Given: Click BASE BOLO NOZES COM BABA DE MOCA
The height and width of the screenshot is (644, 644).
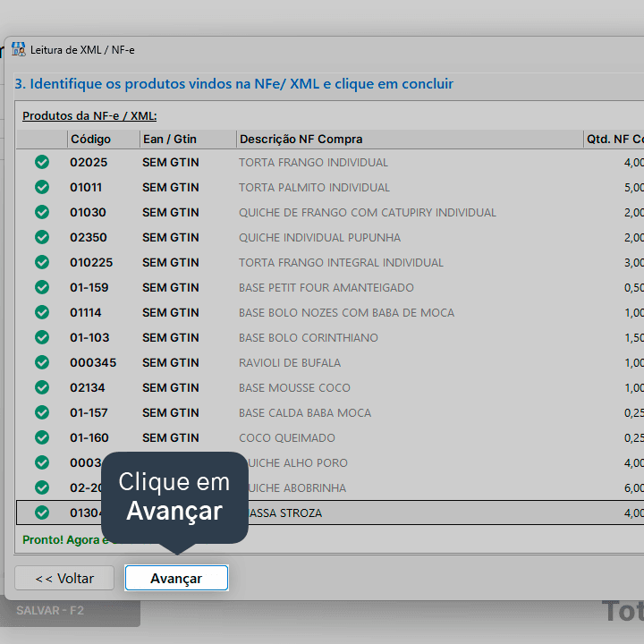Looking at the screenshot, I should [347, 312].
